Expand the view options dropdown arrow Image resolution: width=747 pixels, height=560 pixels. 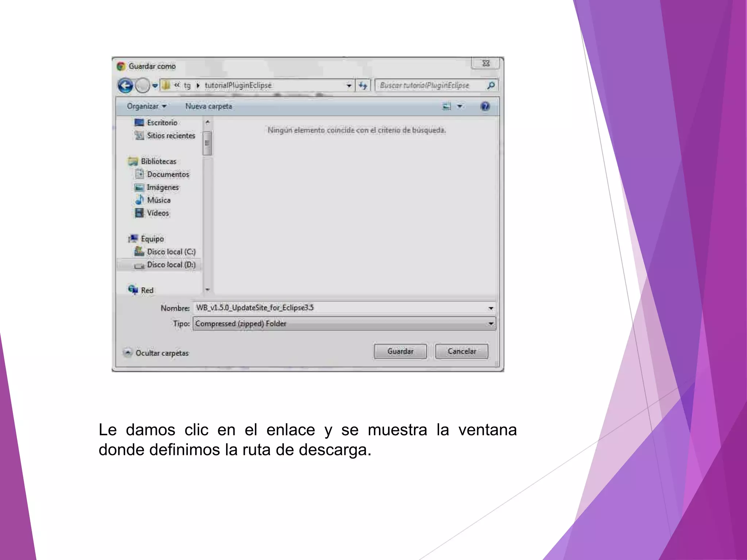point(460,106)
